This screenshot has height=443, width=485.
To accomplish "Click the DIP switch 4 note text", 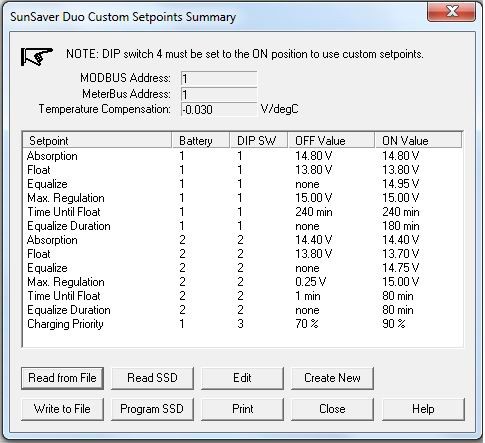I will pyautogui.click(x=245, y=54).
